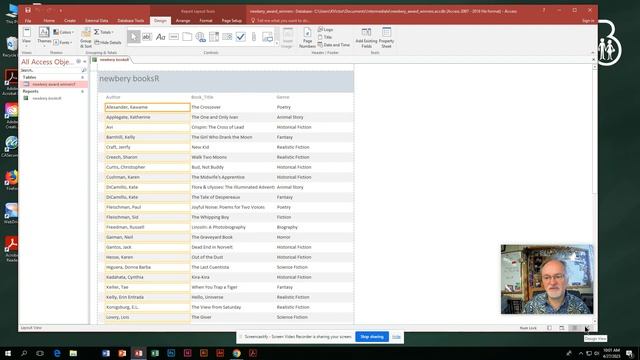Switch to the External Data tab
The image size is (640, 360).
tap(97, 20)
